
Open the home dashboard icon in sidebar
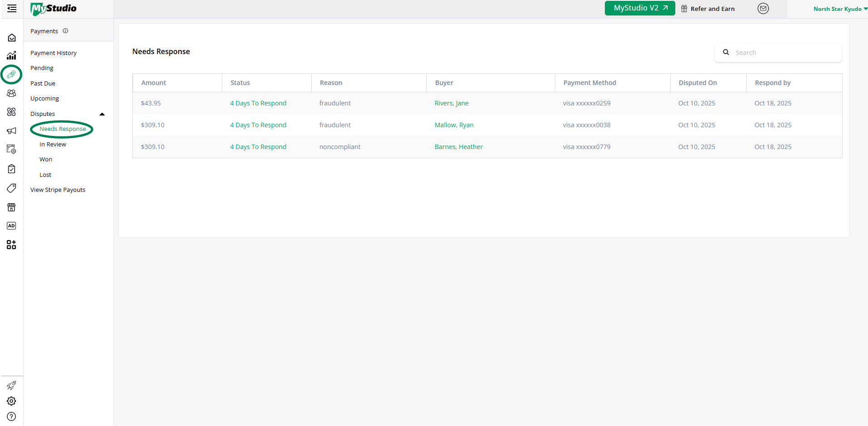pyautogui.click(x=12, y=38)
